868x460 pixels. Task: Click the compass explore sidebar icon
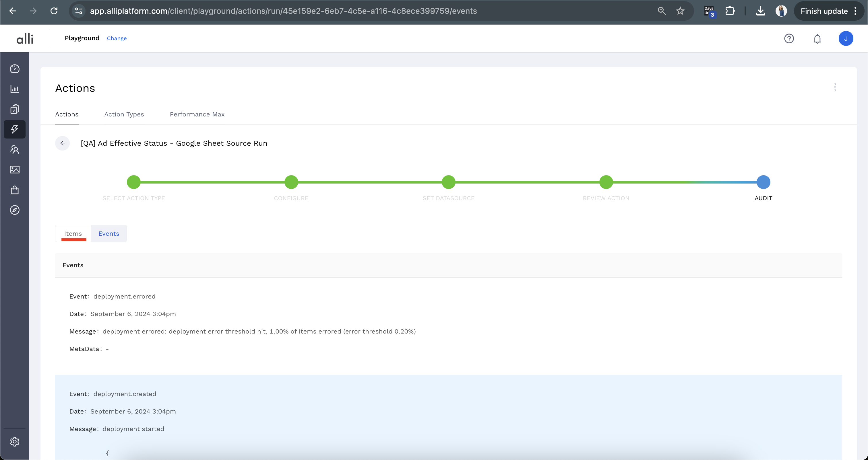[14, 210]
